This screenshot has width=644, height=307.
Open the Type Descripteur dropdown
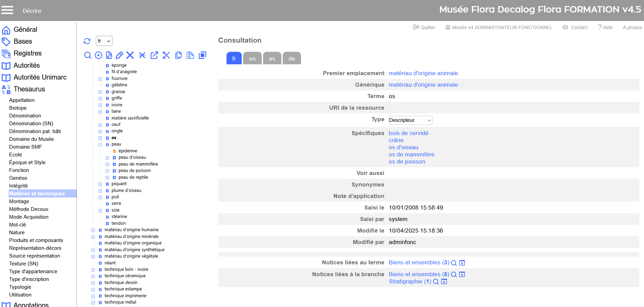click(x=410, y=120)
